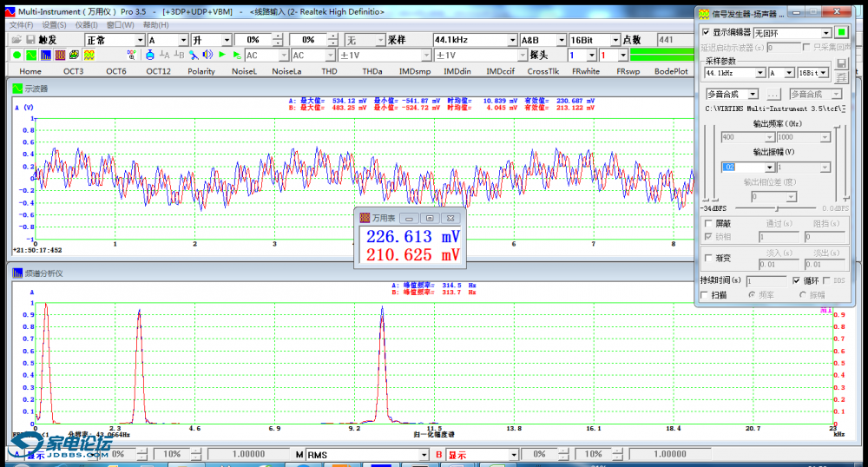868x467 pixels.
Task: Click the CrossTlk preset button
Action: click(x=543, y=71)
